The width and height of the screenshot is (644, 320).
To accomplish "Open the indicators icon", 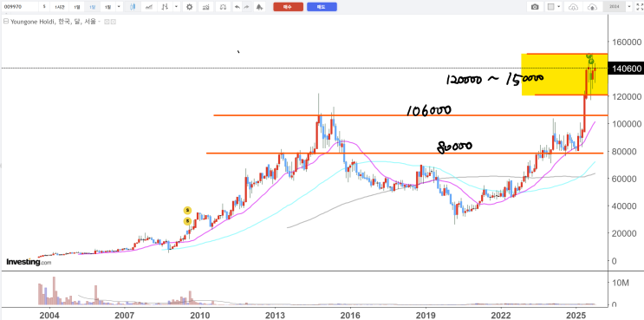I will [206, 7].
